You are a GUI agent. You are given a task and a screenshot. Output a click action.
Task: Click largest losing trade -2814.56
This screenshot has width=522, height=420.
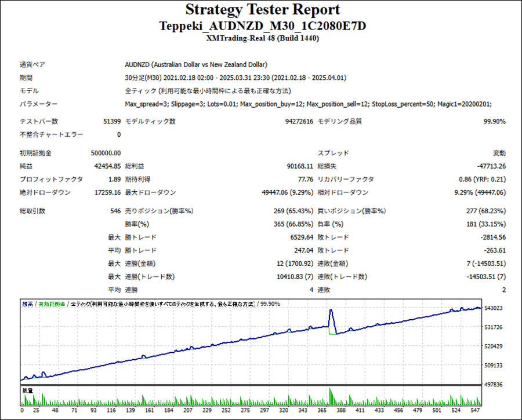tap(493, 237)
